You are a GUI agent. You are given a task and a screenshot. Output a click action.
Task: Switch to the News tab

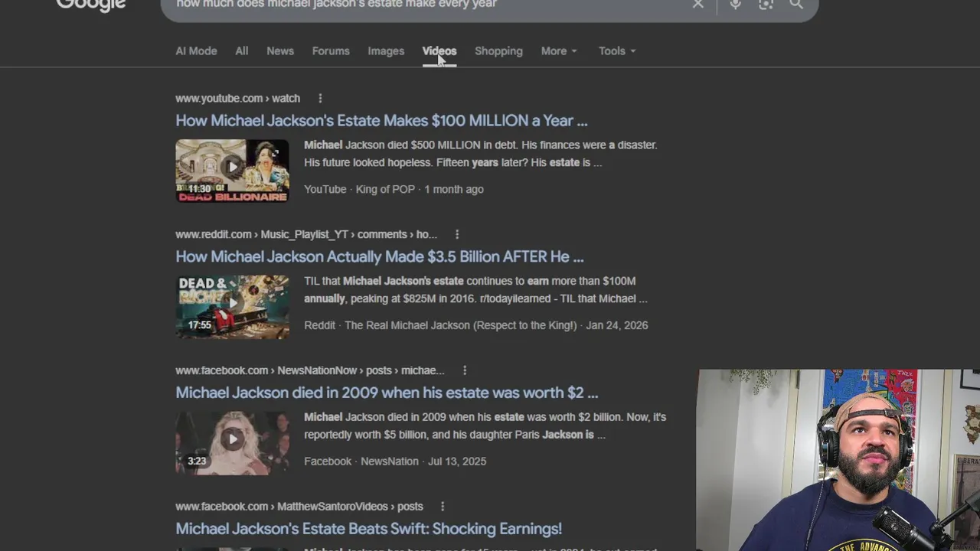(280, 51)
